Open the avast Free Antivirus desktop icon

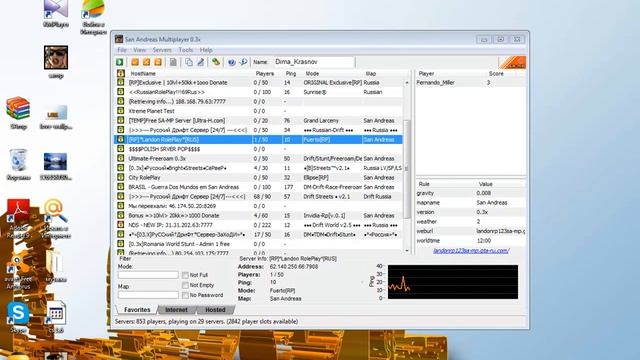point(18,271)
